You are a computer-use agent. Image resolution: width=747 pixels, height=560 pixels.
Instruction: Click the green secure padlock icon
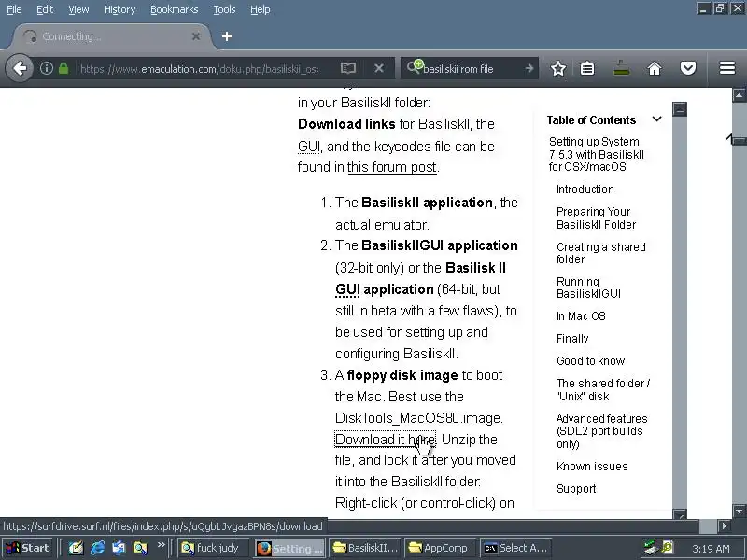(x=63, y=68)
